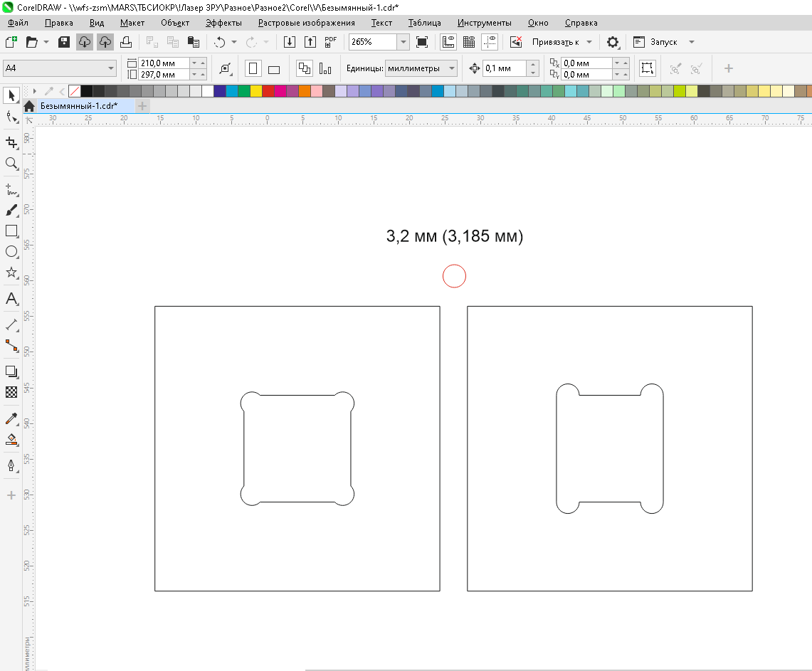Expand the 265% zoom level dropdown
812x671 pixels.
click(x=404, y=42)
